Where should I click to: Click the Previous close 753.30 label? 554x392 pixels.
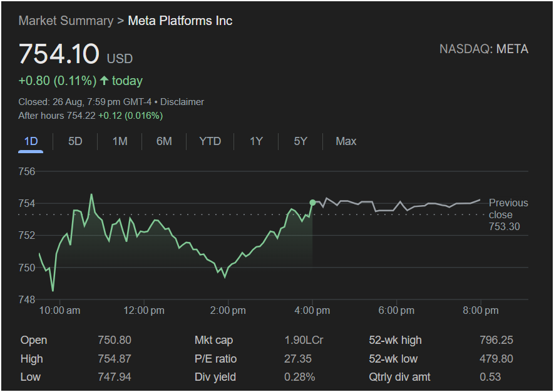pos(508,214)
